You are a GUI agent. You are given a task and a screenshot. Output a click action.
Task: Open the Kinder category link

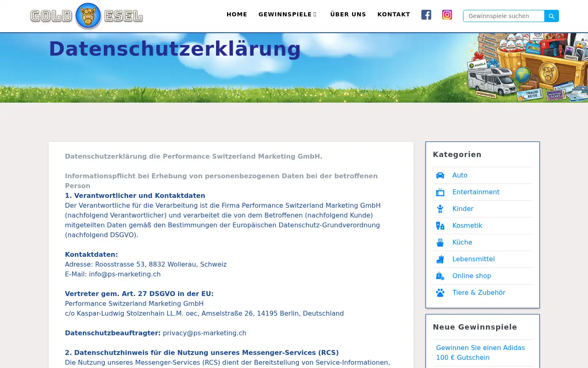click(x=463, y=209)
